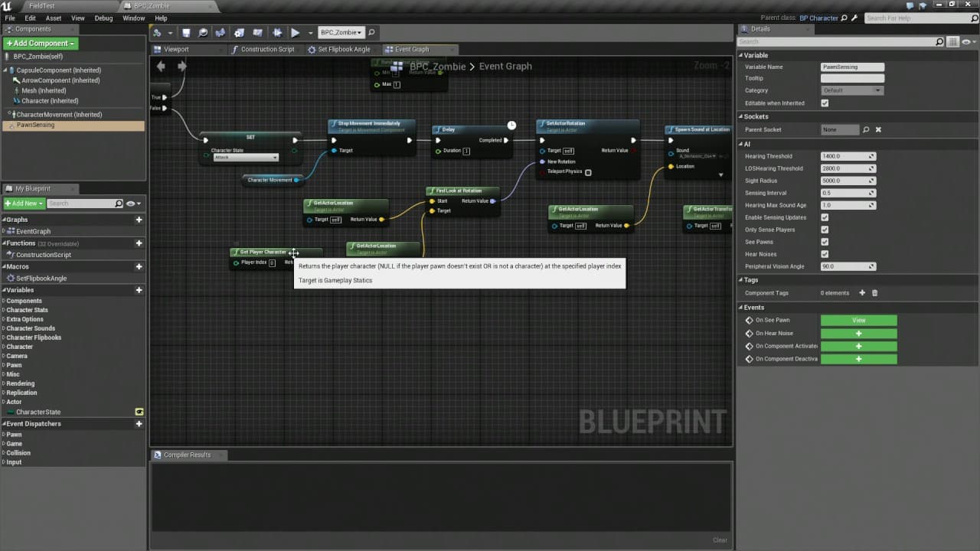Image resolution: width=980 pixels, height=551 pixels.
Task: Navigate forward with the graph's right arrow
Action: coord(182,67)
